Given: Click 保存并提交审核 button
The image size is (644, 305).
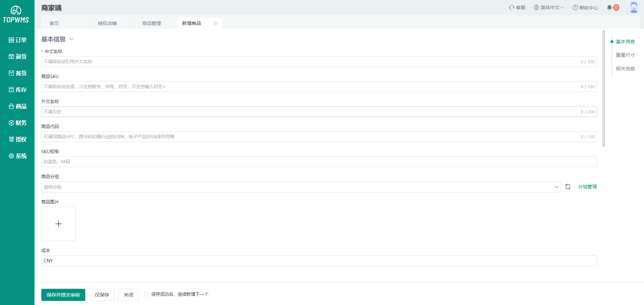Looking at the screenshot, I should click(x=63, y=295).
